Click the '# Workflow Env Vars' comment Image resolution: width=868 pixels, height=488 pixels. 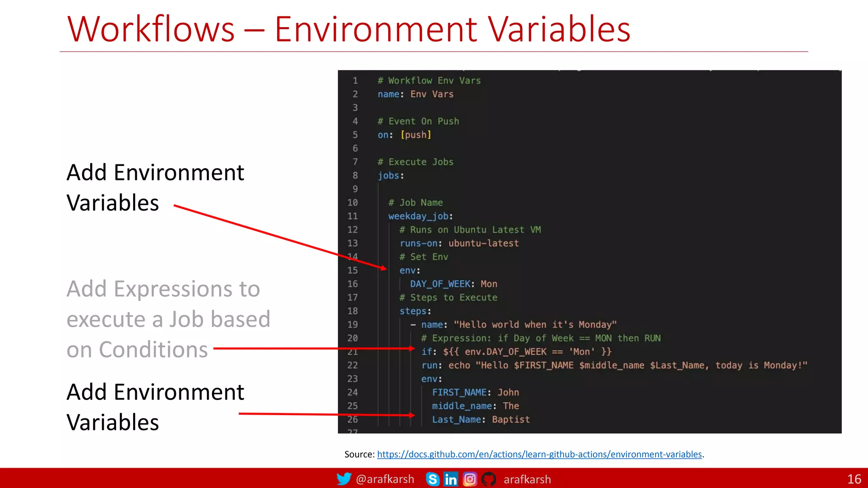coord(429,80)
